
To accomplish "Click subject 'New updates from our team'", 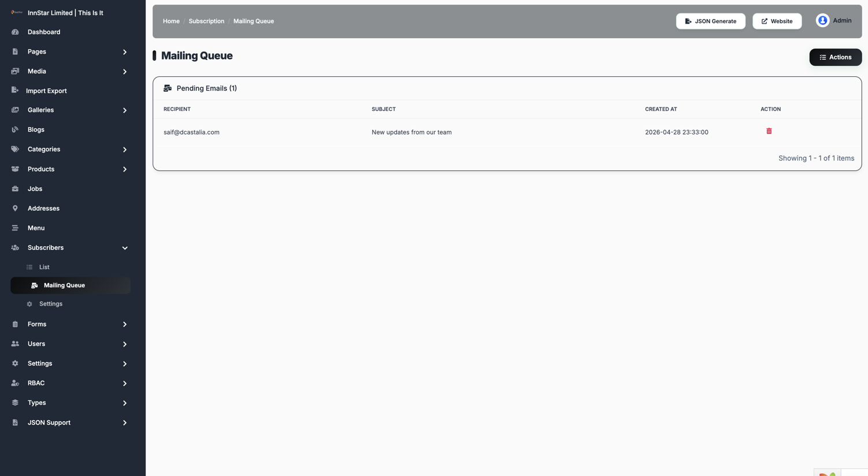I will coord(411,132).
